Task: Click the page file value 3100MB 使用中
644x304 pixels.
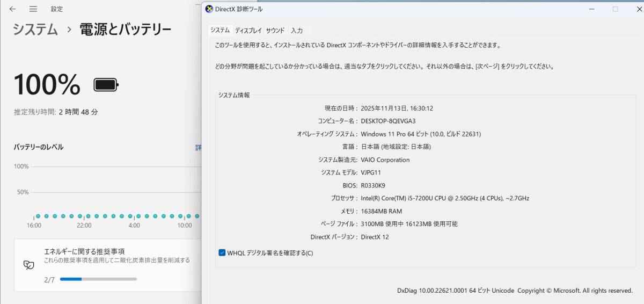Action: pos(409,224)
